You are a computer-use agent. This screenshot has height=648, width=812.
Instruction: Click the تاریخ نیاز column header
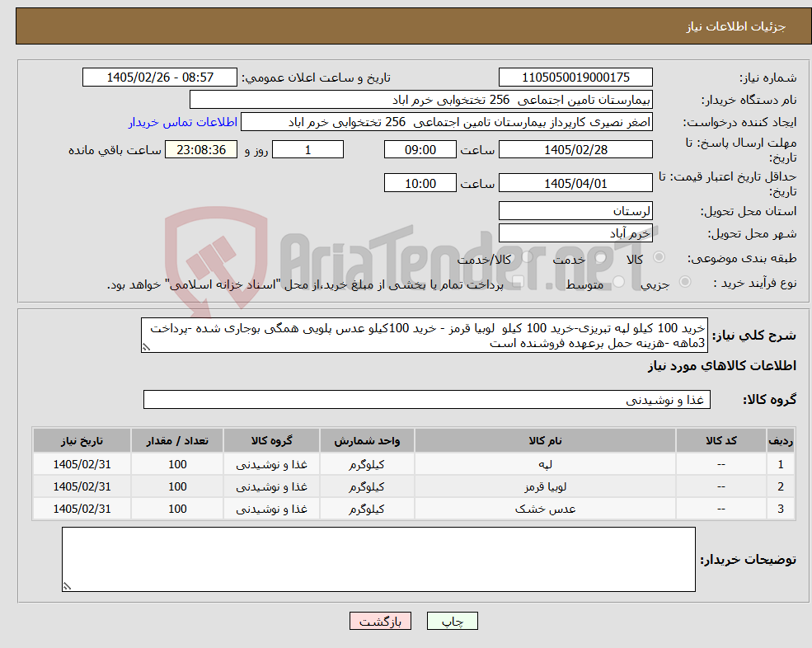pyautogui.click(x=82, y=440)
